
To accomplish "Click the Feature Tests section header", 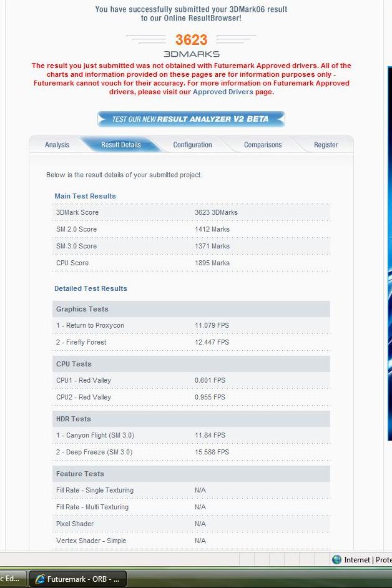I will click(x=191, y=474).
